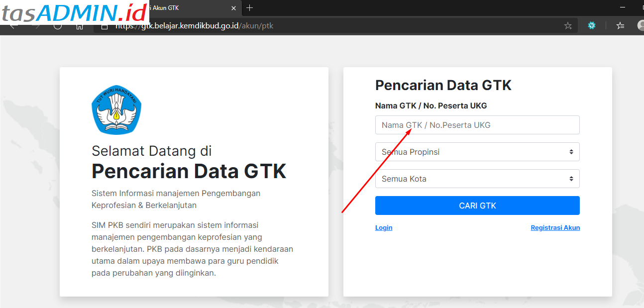Open the teal extension gear icon
644x308 pixels.
pos(592,25)
